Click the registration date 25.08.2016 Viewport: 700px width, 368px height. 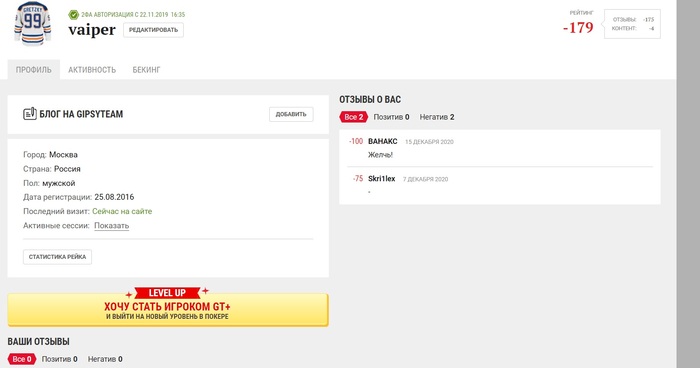coord(114,197)
